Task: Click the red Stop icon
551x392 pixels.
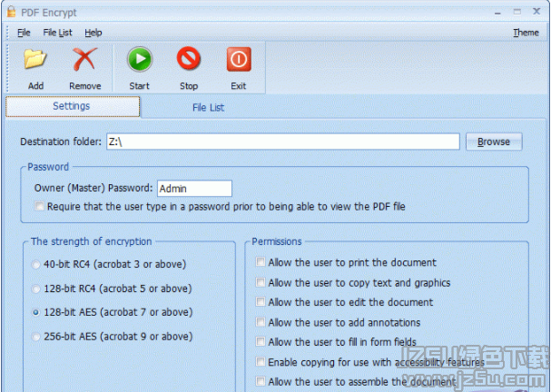Action: 189,58
